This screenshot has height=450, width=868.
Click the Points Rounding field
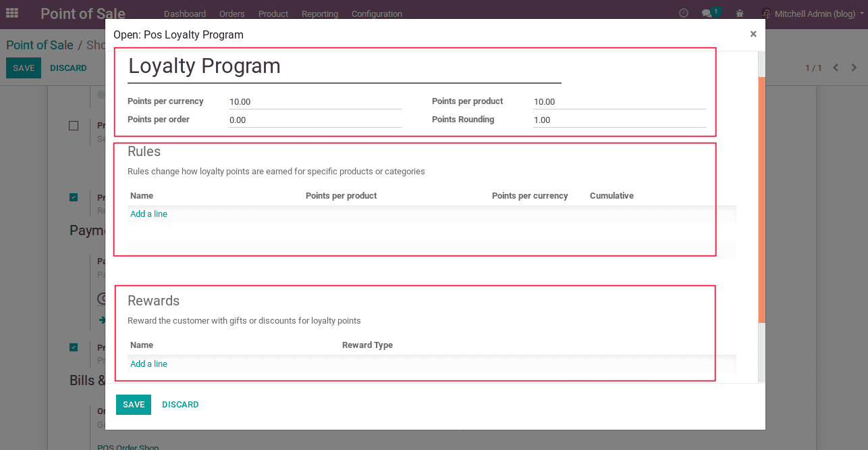(620, 120)
